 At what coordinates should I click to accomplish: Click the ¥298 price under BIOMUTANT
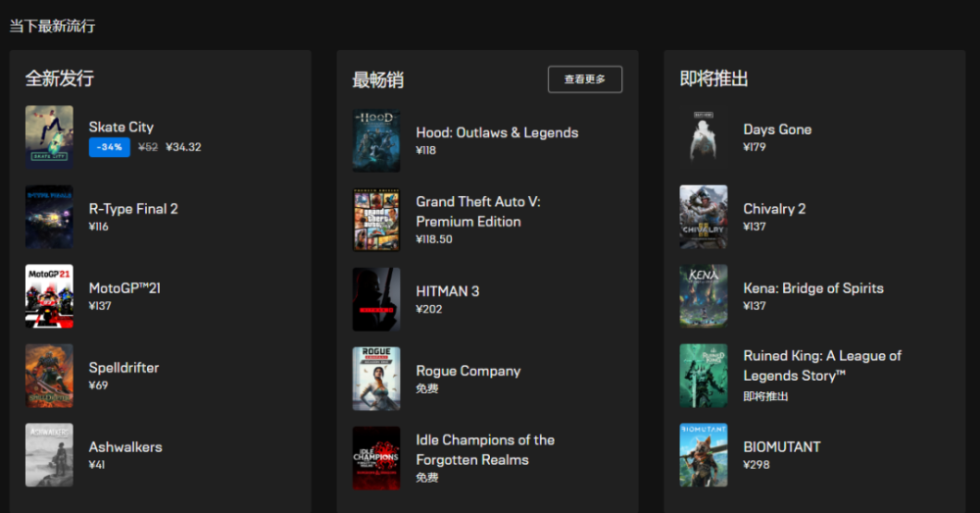757,465
